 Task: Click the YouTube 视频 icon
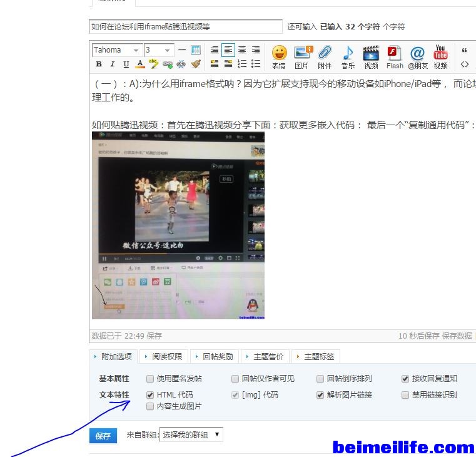tap(440, 56)
